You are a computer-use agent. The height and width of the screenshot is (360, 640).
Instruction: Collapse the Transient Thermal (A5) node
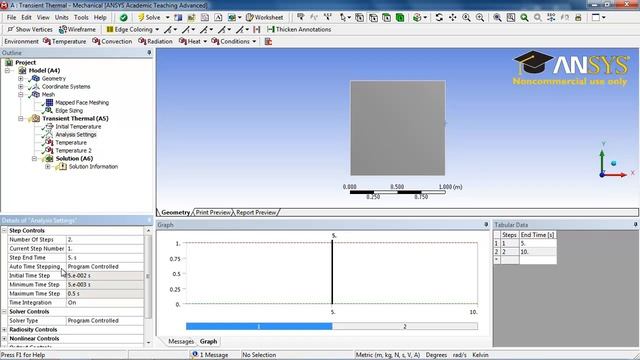click(20, 118)
